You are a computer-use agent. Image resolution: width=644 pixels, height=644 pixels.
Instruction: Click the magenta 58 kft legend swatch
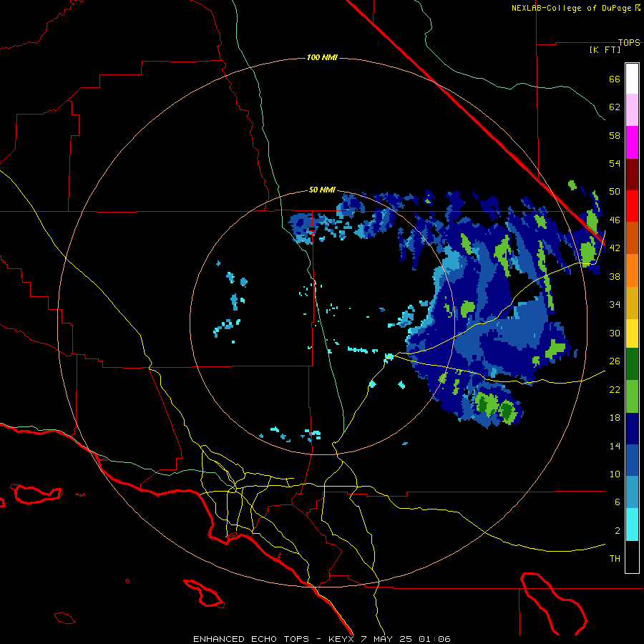pyautogui.click(x=632, y=142)
